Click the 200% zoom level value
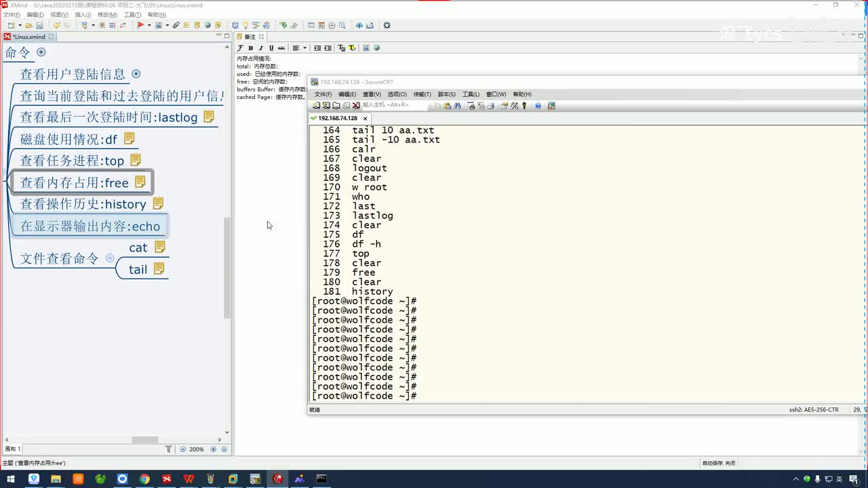Viewport: 868px width, 488px height. (x=197, y=449)
